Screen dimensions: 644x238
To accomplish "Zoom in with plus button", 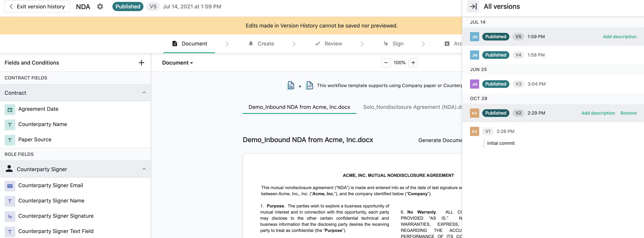I will pos(413,63).
